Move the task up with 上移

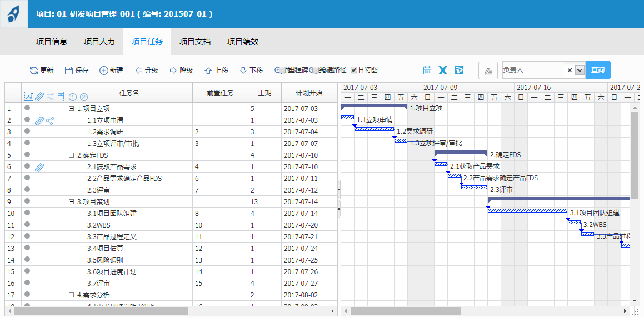pos(208,70)
